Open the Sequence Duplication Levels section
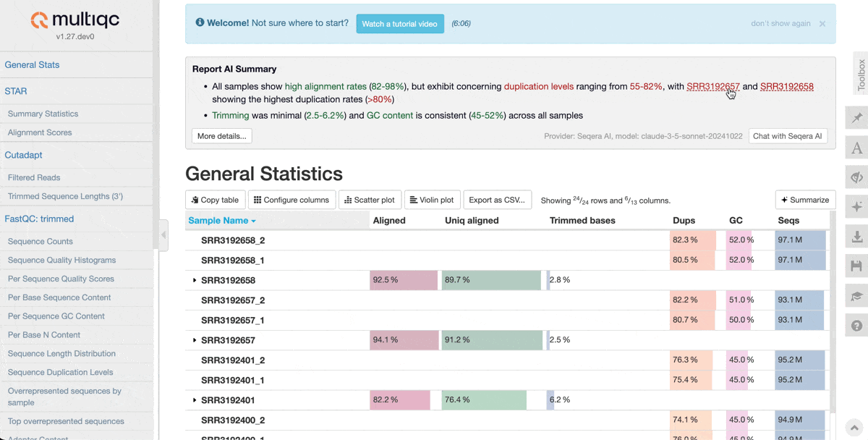Screen dimensions: 868x440 point(61,372)
